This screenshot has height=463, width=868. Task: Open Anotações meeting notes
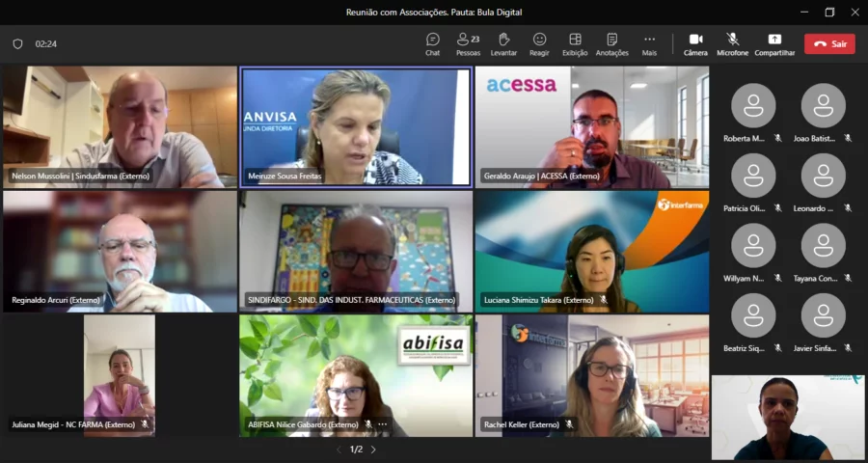click(x=611, y=43)
